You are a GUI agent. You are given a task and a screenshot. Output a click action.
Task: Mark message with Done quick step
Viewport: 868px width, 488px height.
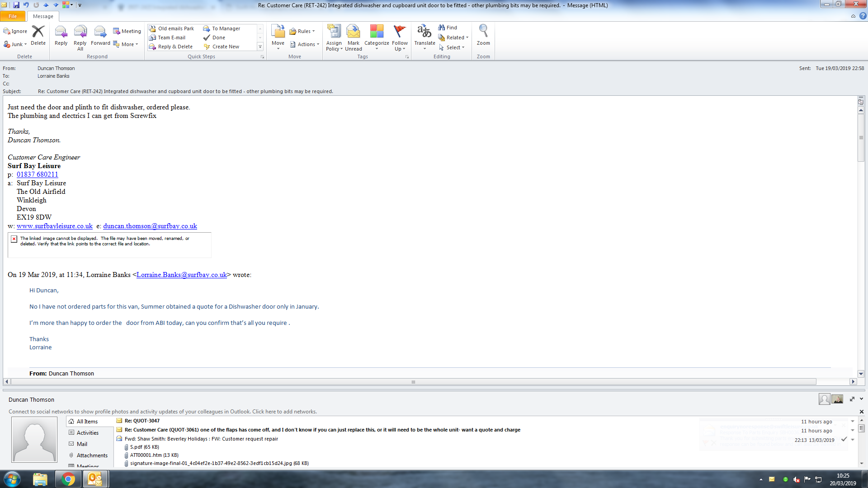(x=218, y=38)
